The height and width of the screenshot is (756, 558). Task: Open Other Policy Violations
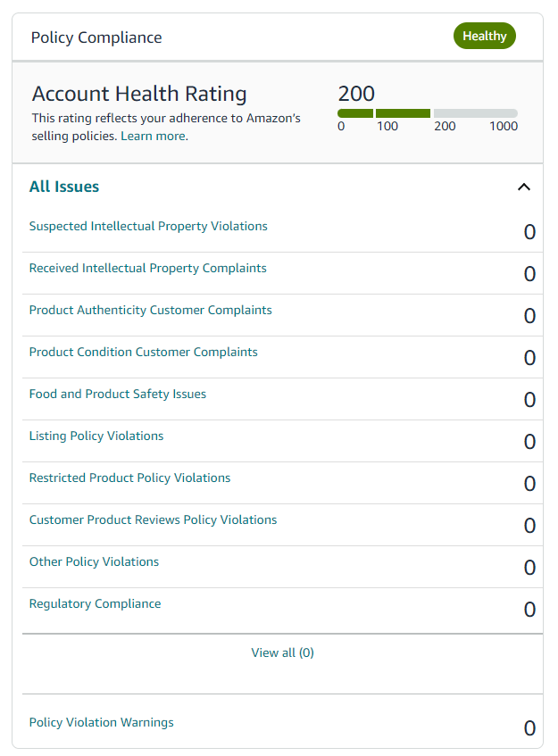[94, 561]
